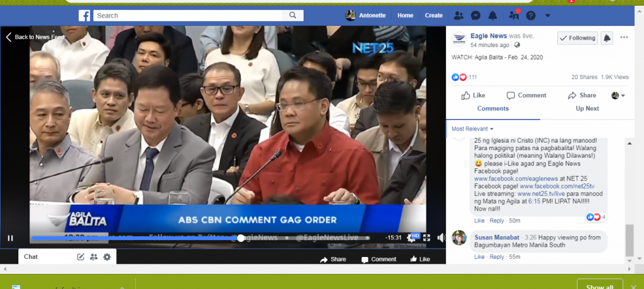Image resolution: width=644 pixels, height=289 pixels.
Task: Compose a new chat message
Action: tap(80, 257)
